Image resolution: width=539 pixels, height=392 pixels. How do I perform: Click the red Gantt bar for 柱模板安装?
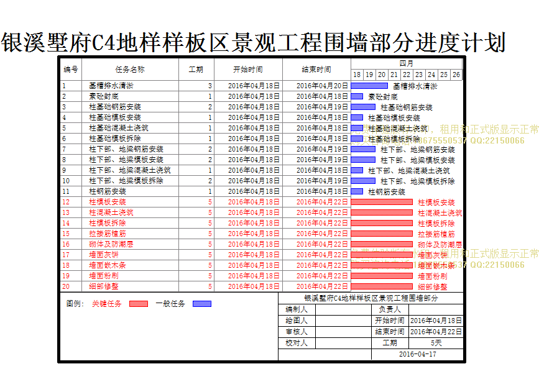pos(382,202)
